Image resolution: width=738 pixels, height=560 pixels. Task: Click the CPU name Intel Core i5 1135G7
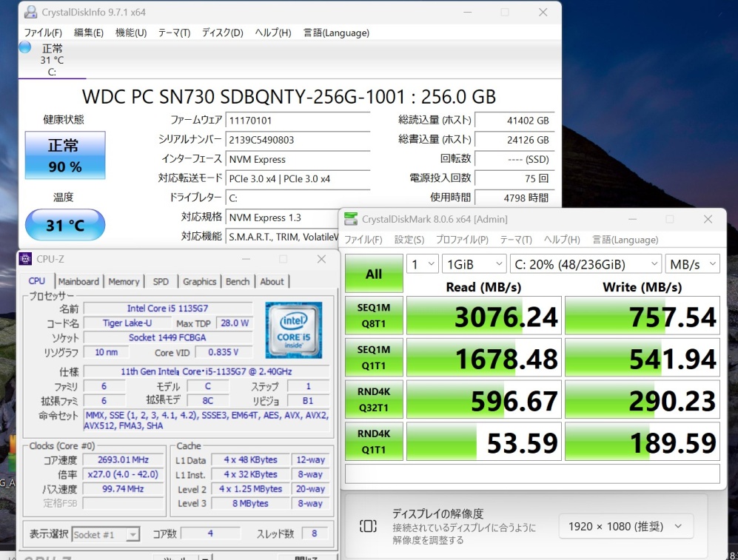pos(168,308)
